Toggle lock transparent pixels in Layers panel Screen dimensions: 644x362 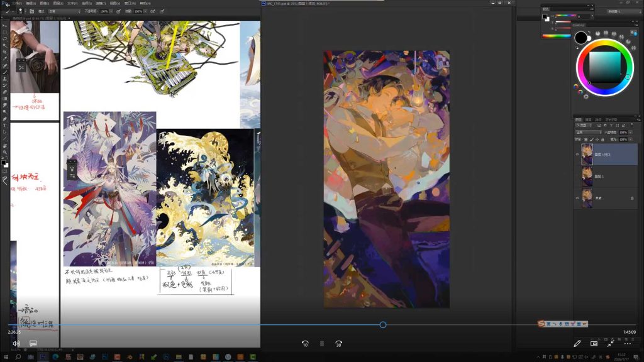click(x=586, y=140)
